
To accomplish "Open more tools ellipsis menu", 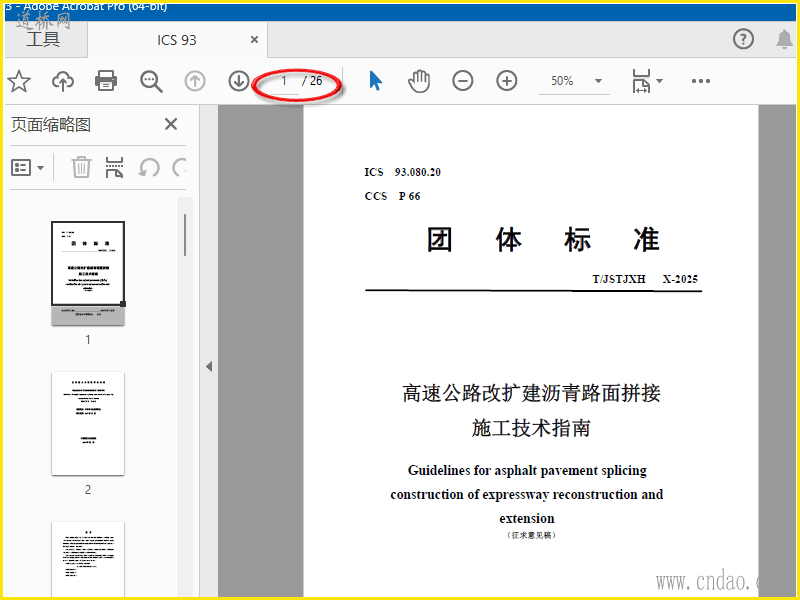I will (x=701, y=81).
